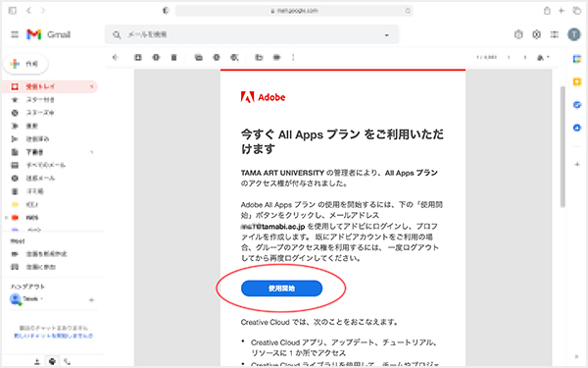
Task: Open the Labels icon in toolbar
Action: tap(276, 58)
